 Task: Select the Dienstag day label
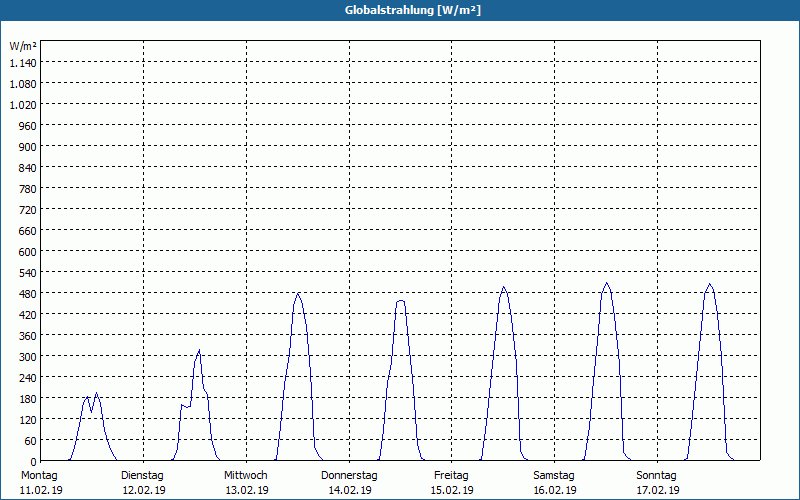(142, 476)
